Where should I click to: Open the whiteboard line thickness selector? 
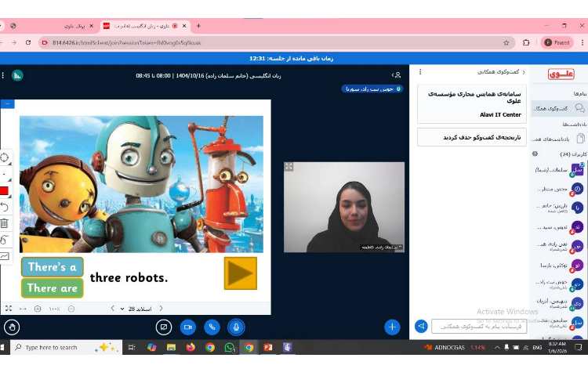tap(5, 174)
